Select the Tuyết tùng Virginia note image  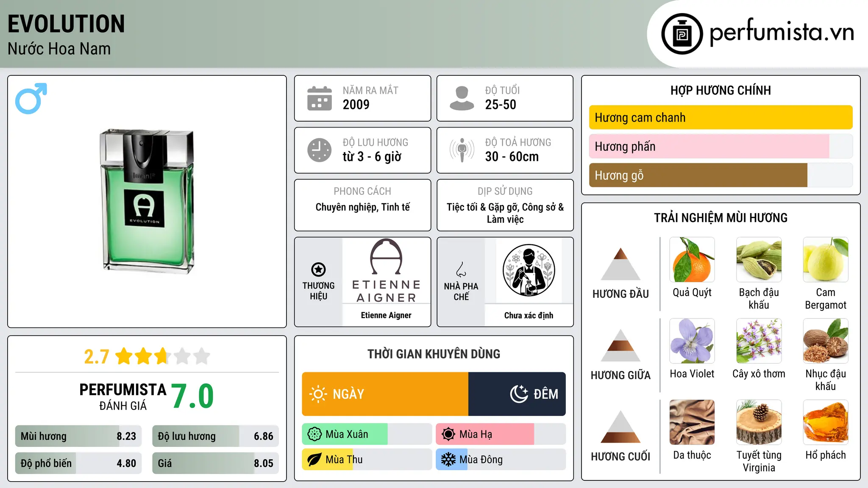[x=759, y=422]
